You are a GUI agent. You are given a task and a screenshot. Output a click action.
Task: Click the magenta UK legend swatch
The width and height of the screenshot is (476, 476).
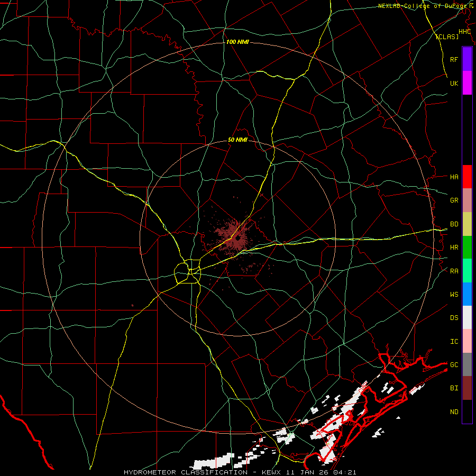tap(467, 83)
